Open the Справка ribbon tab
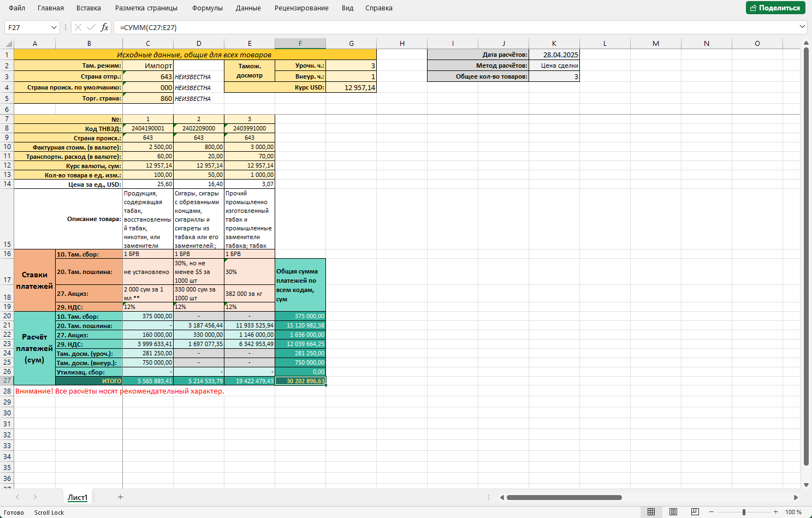 (x=379, y=8)
